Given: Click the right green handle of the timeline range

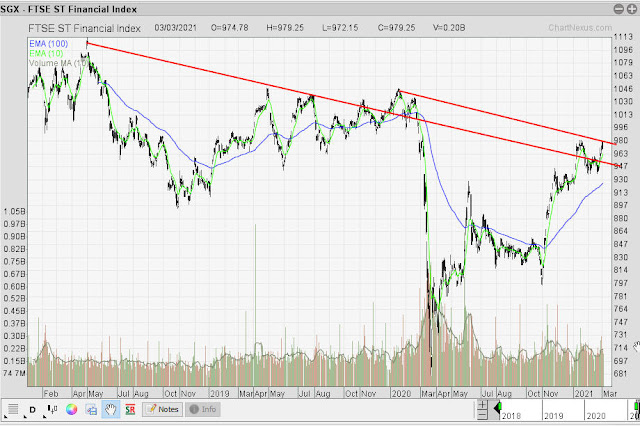Looking at the screenshot, I should [x=637, y=406].
